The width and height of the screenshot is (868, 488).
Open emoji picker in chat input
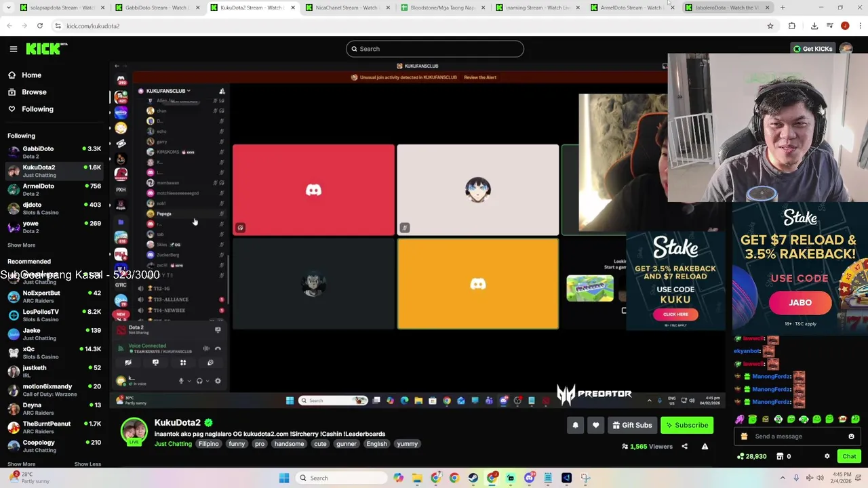pos(851,436)
